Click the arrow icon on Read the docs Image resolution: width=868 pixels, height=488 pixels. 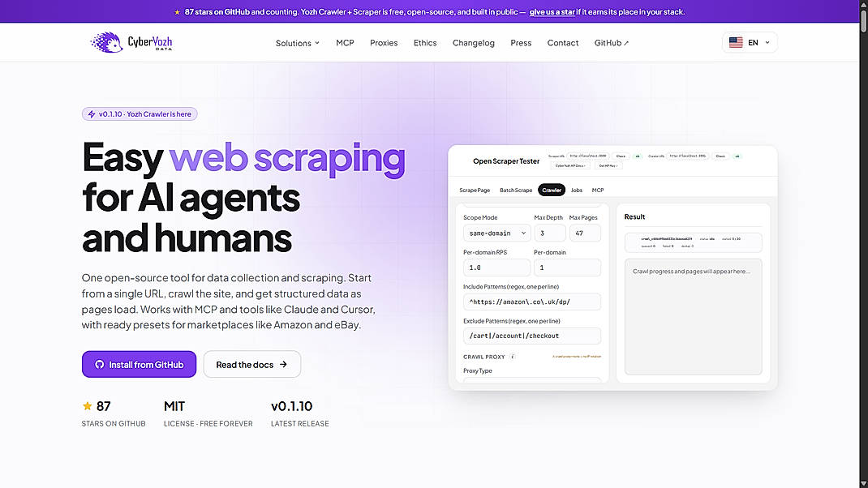[283, 365]
